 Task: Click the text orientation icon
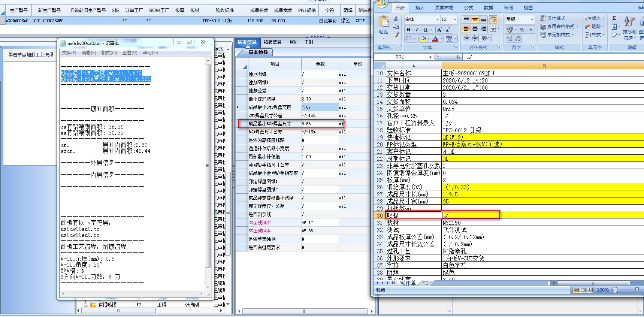(484, 38)
